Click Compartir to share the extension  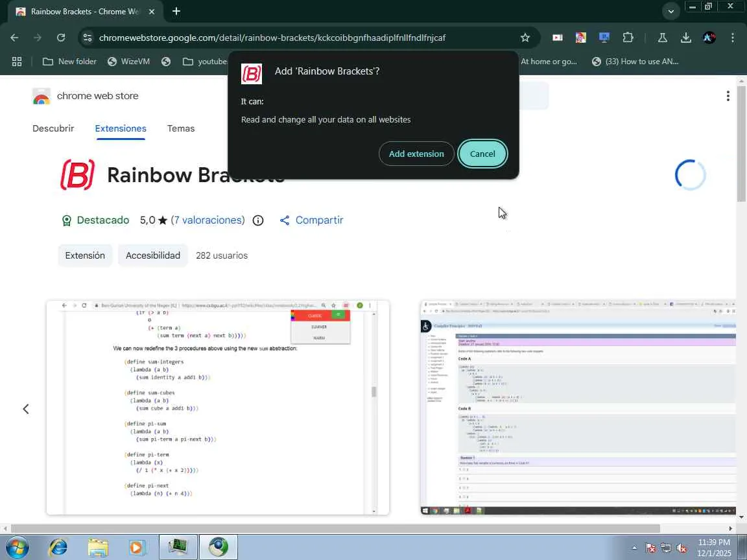(x=311, y=220)
